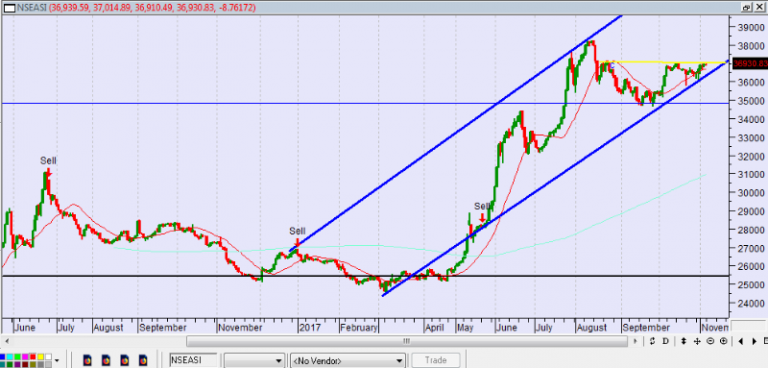Select the Daily 'D' periodicity icon
768x368 pixels.
666,341
